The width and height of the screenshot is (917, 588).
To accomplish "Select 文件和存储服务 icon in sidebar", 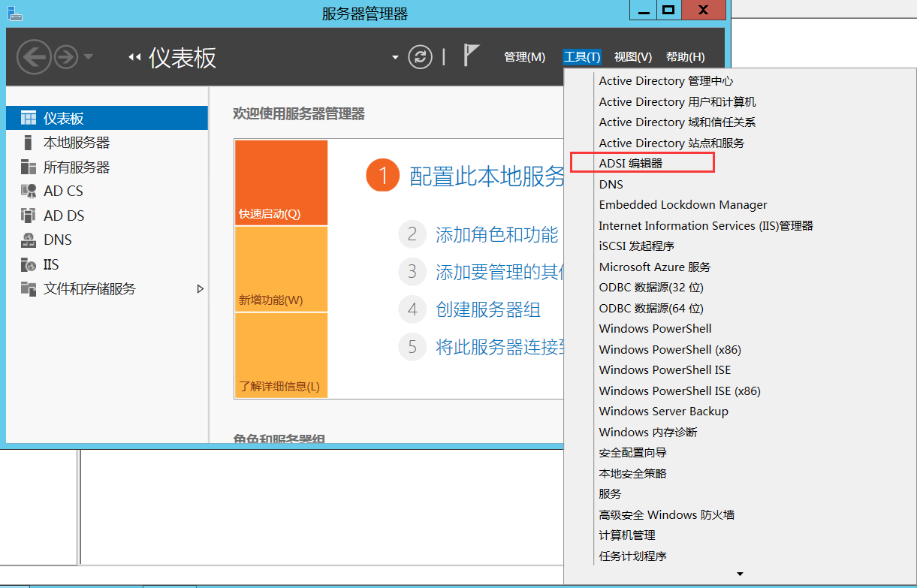I will (29, 288).
